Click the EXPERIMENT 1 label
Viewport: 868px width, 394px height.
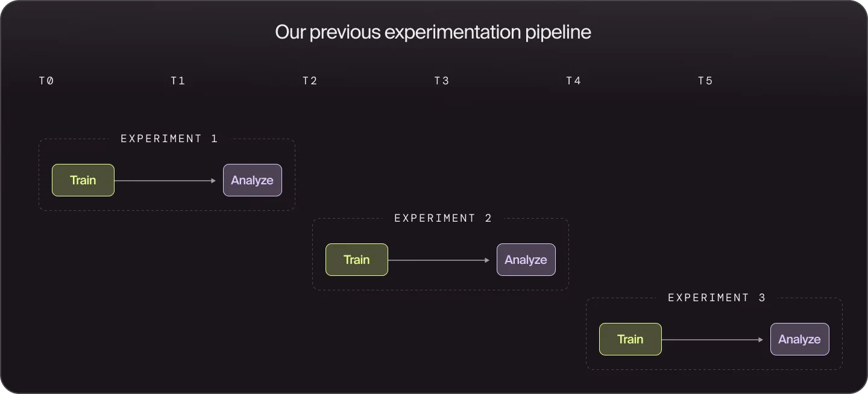(x=169, y=139)
